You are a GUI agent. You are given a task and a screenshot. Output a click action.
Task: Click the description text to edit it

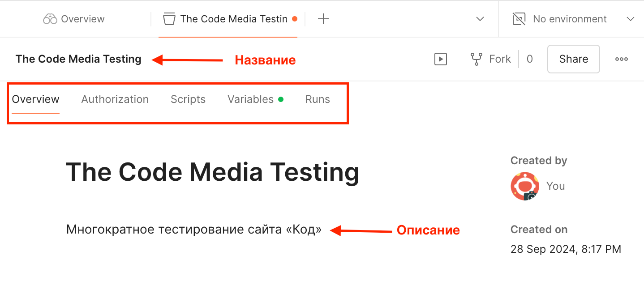click(x=193, y=229)
